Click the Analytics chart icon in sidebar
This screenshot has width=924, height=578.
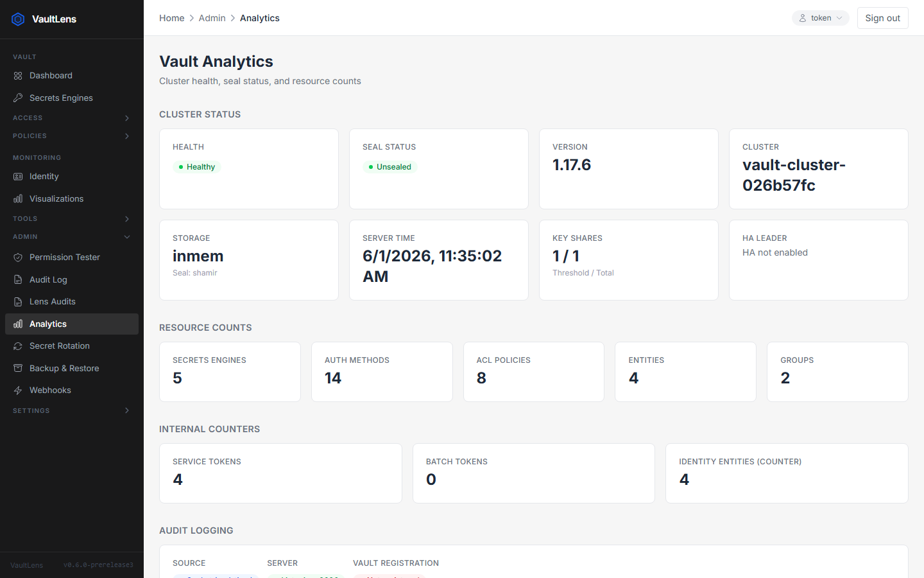(18, 324)
